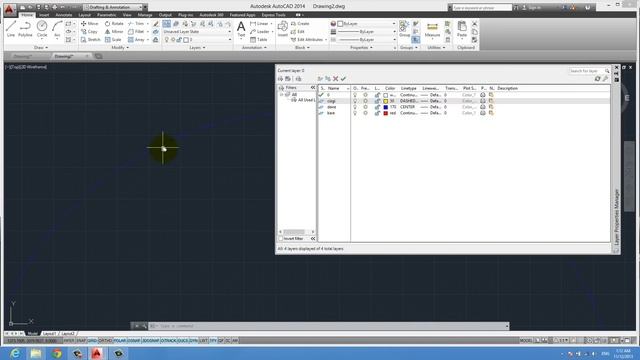This screenshot has width=640, height=360.
Task: Click the refresh icon in layer manager
Action: (x=598, y=79)
